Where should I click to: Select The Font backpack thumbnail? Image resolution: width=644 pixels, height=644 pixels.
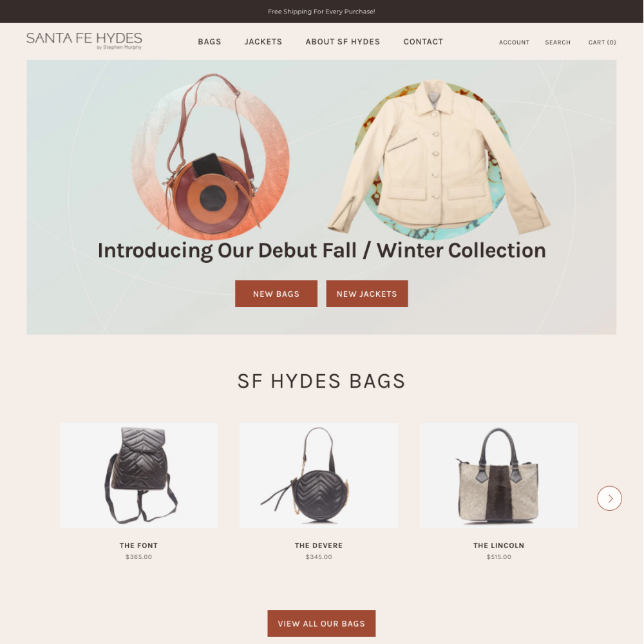139,475
